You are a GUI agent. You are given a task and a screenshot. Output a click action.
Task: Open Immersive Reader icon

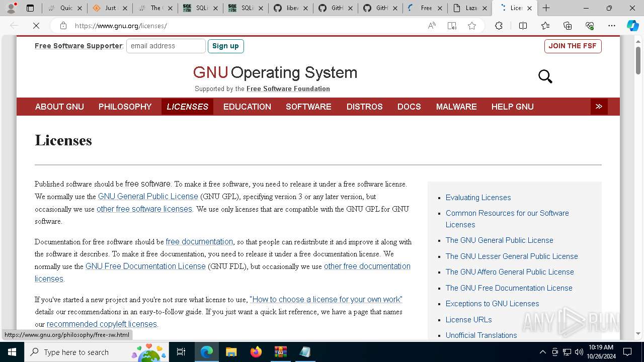[452, 26]
